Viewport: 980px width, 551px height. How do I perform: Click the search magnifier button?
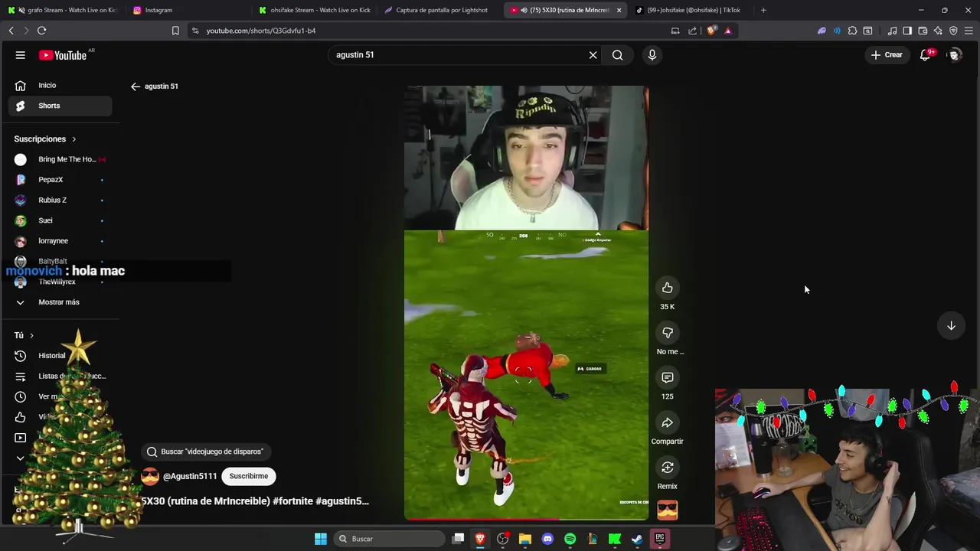[618, 55]
